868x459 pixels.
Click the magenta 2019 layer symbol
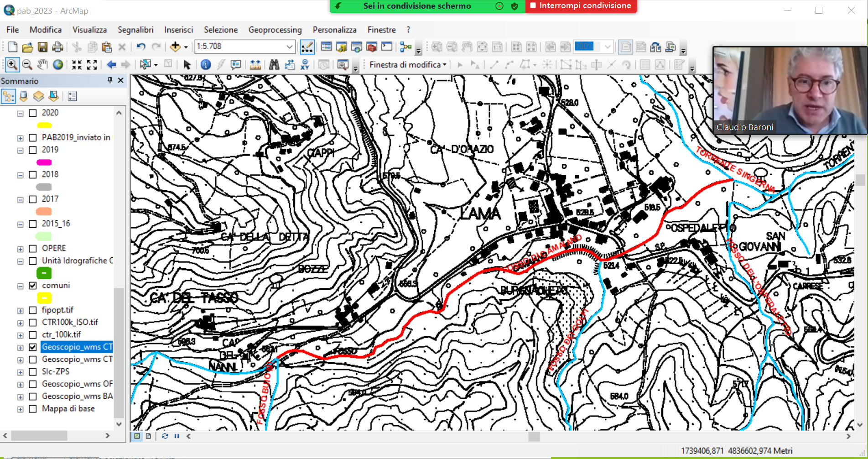tap(44, 162)
